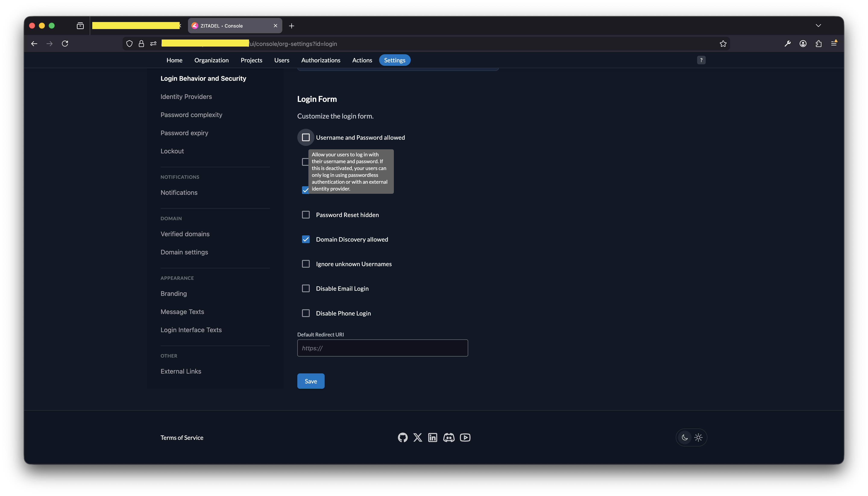Open the browser application menu
The width and height of the screenshot is (868, 496).
pos(834,44)
